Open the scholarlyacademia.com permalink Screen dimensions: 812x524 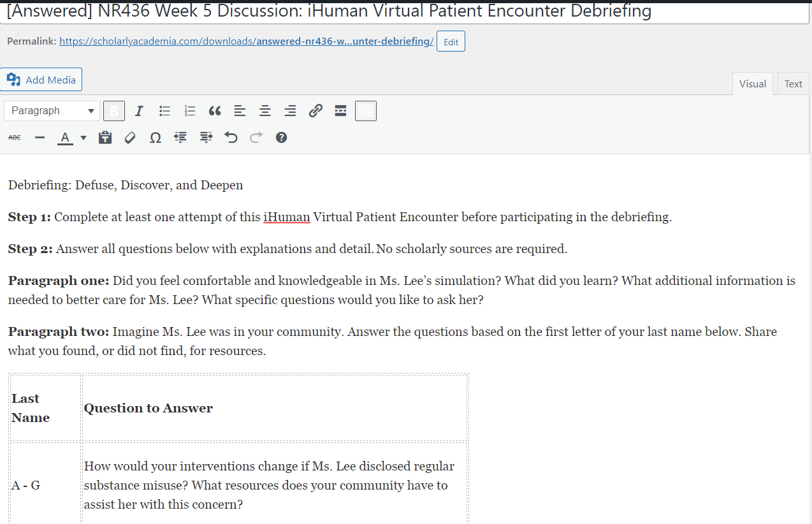247,41
